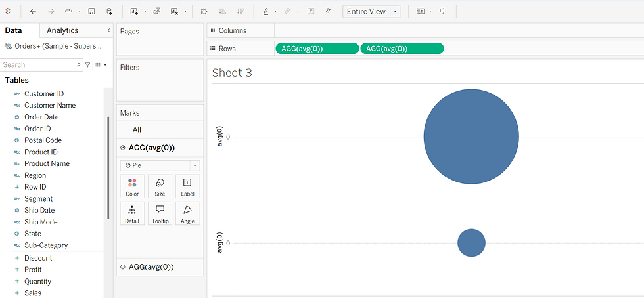Collapse the Data pane with the chevron
This screenshot has width=644, height=298.
click(x=108, y=30)
